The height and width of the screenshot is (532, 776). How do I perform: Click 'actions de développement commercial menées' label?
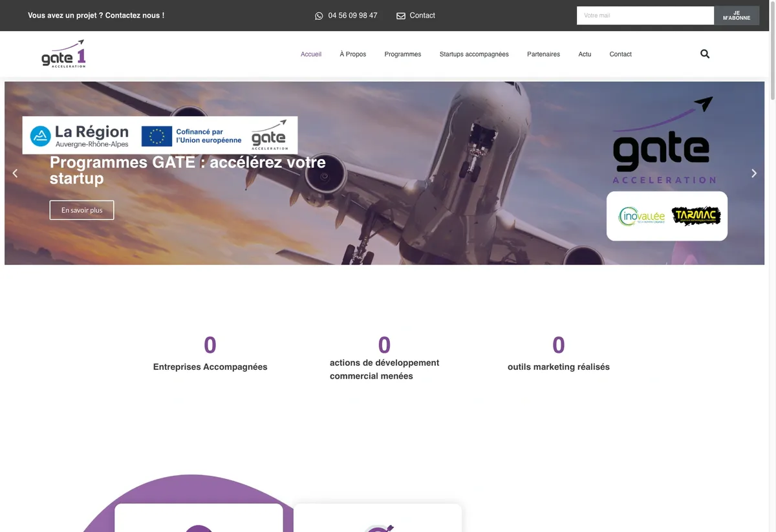click(384, 369)
